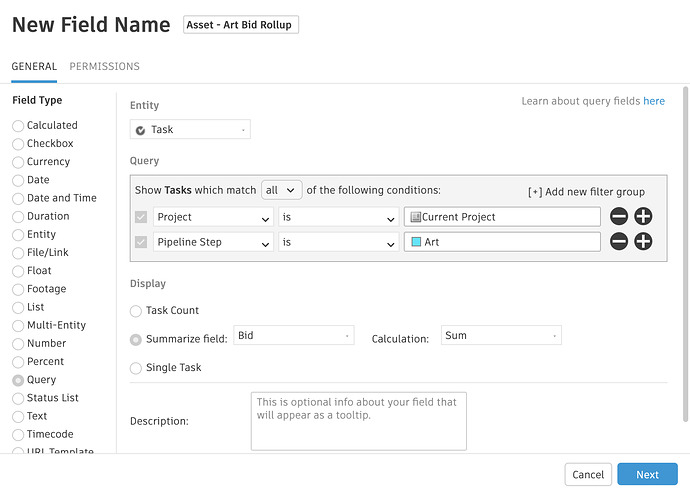This screenshot has width=690, height=493.
Task: Open the Summarize field Bid dropdown
Action: coord(293,336)
